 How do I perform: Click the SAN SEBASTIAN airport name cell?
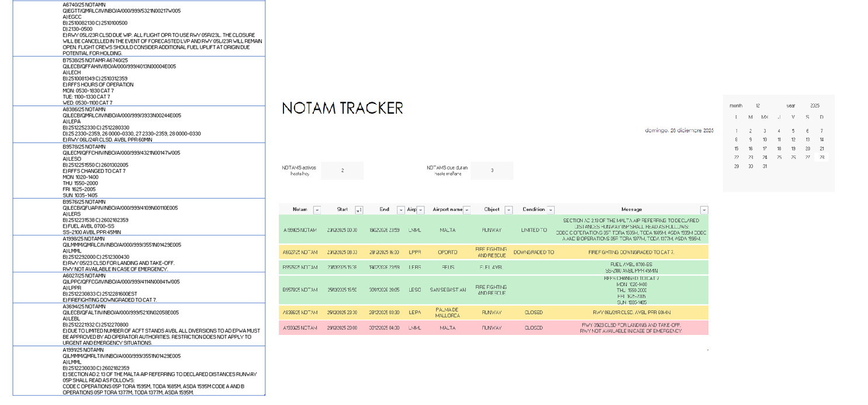click(x=448, y=290)
